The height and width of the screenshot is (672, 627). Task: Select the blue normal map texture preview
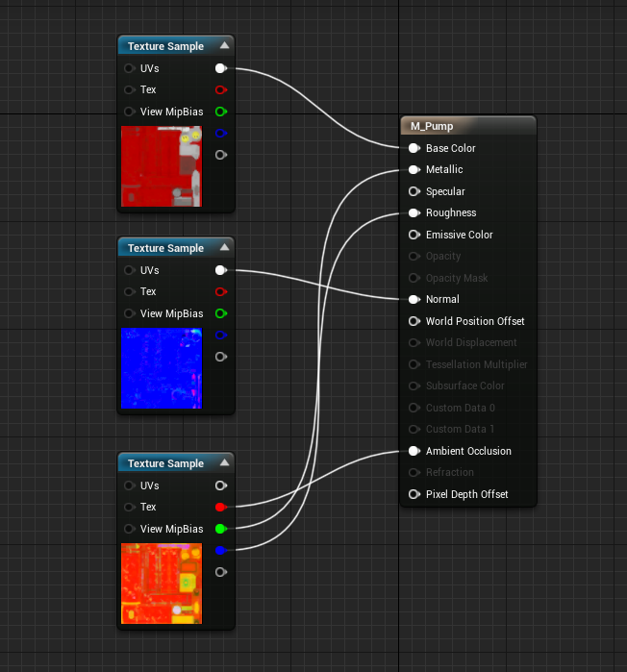point(162,368)
